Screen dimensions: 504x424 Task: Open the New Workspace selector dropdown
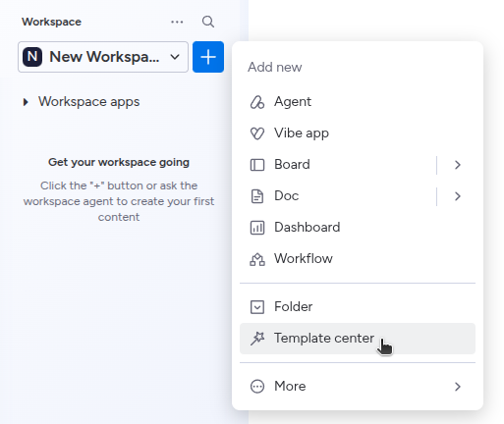point(103,57)
